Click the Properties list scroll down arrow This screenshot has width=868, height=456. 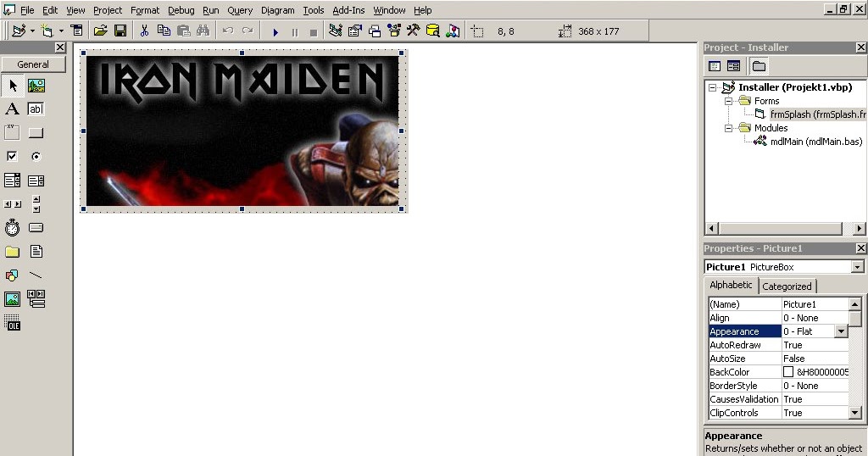tap(855, 413)
